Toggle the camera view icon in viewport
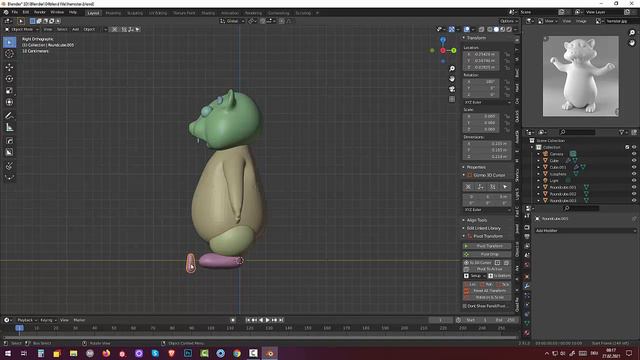The height and width of the screenshot is (360, 640). (452, 89)
